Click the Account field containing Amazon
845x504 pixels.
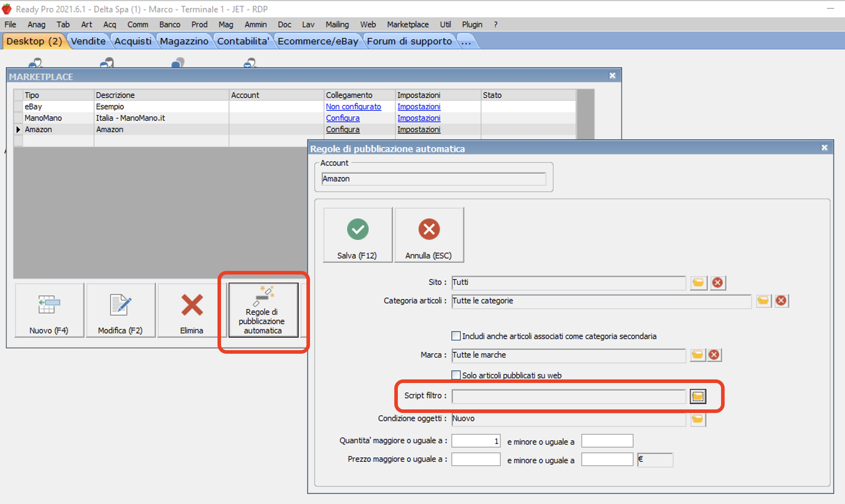434,179
